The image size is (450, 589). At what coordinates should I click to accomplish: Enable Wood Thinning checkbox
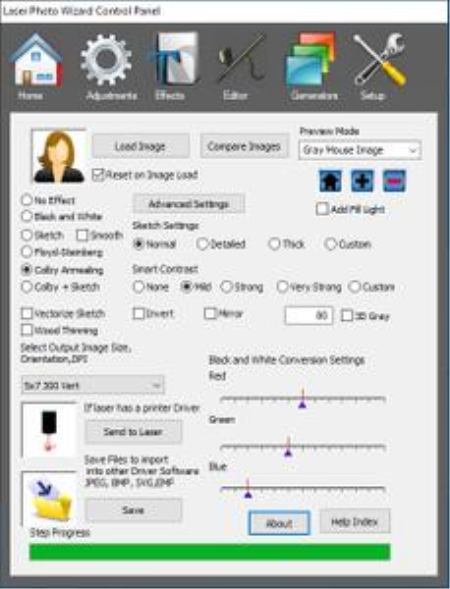tap(27, 330)
